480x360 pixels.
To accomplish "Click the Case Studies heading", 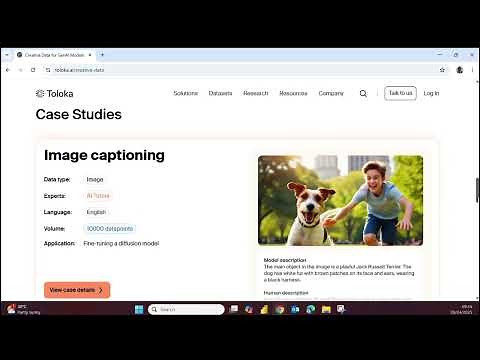I will [79, 114].
